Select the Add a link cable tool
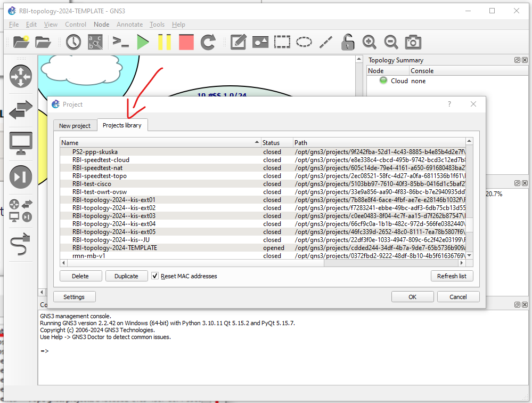The image size is (532, 403). (x=21, y=244)
